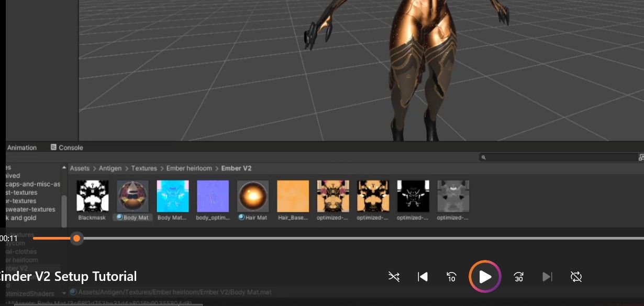This screenshot has width=644, height=306.
Task: Click the 'Setup Tutorial' video title
Action: 95,276
